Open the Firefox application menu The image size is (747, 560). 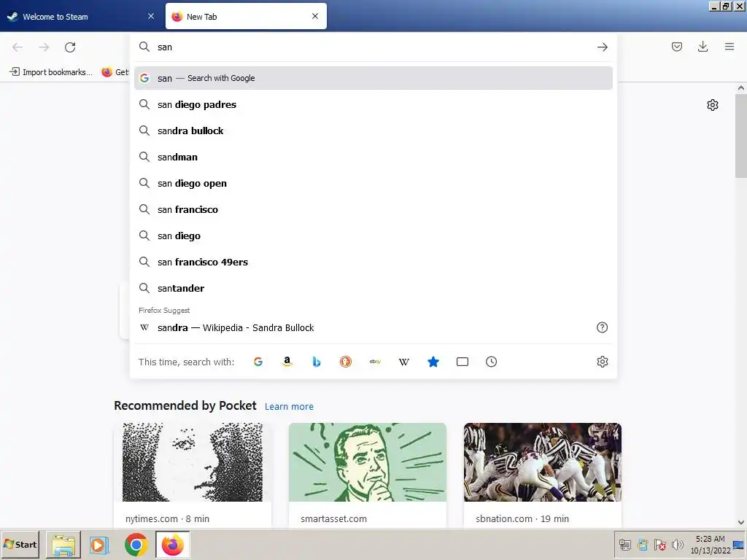pos(729,47)
